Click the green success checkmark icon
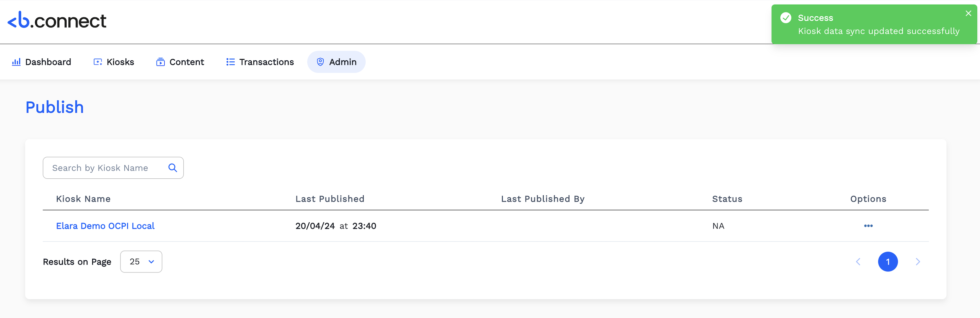The image size is (980, 318). (x=786, y=18)
